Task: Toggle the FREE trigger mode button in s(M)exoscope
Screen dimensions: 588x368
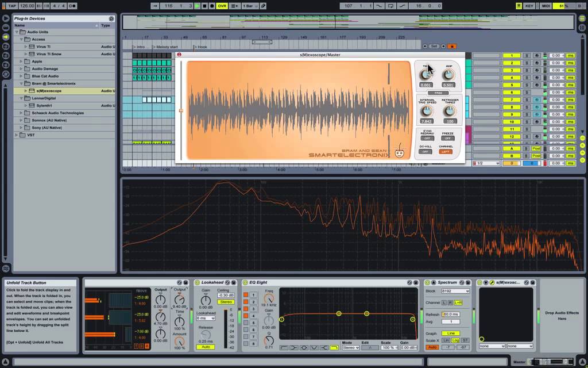Action: pyautogui.click(x=438, y=93)
